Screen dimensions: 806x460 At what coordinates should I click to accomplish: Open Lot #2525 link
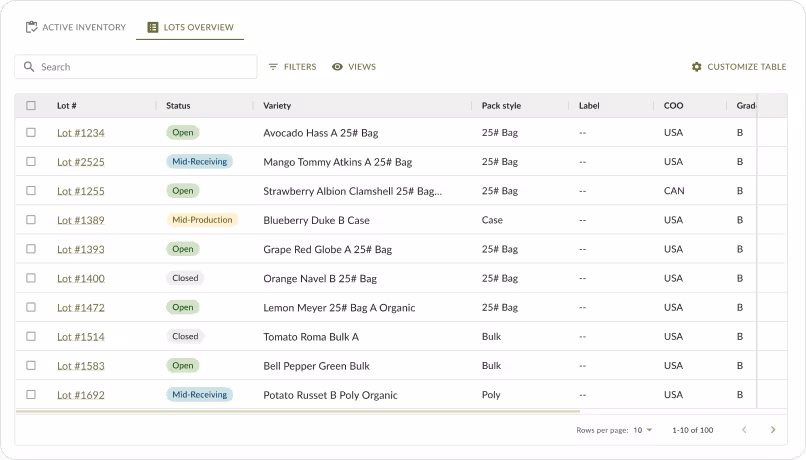pyautogui.click(x=81, y=162)
